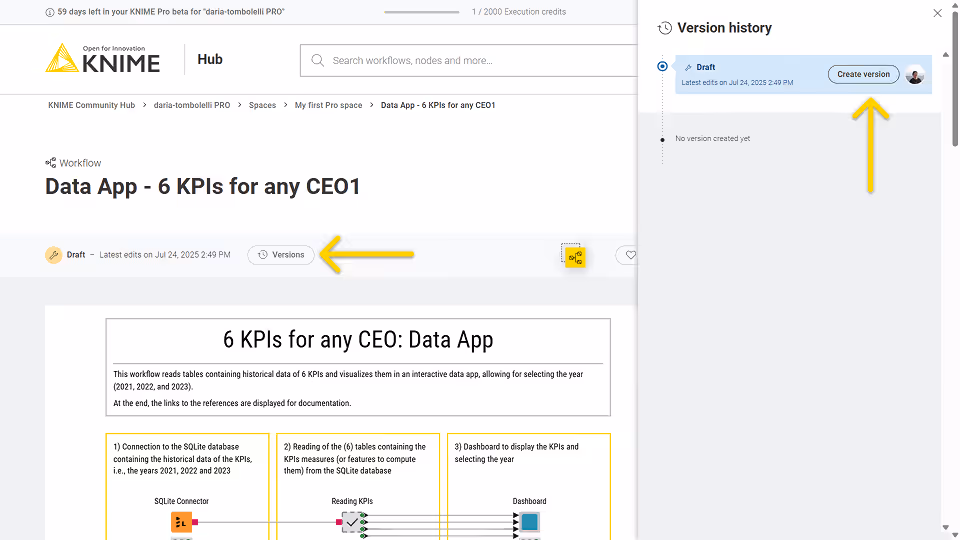Click the Dashboard component node
Viewport: 960px width, 540px height.
pos(530,522)
